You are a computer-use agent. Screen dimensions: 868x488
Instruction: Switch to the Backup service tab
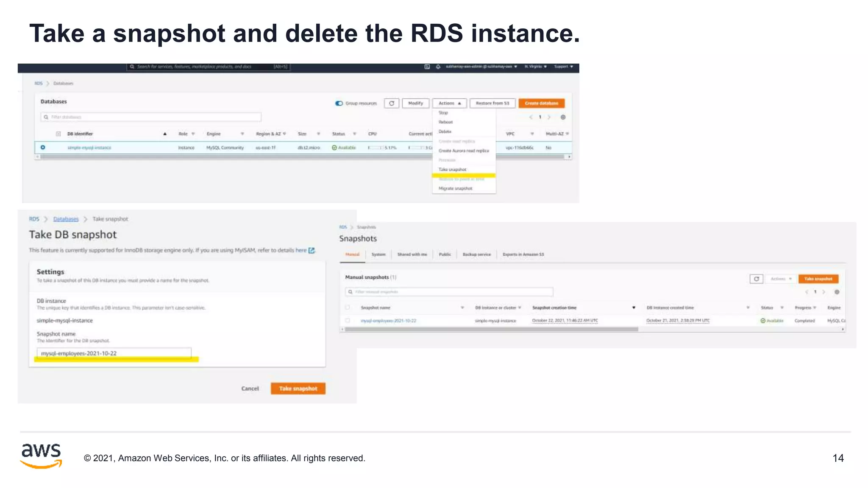[476, 255]
